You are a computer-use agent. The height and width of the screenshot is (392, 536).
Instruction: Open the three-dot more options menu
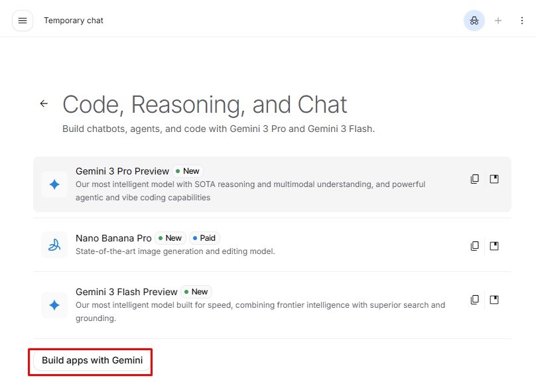pyautogui.click(x=521, y=21)
